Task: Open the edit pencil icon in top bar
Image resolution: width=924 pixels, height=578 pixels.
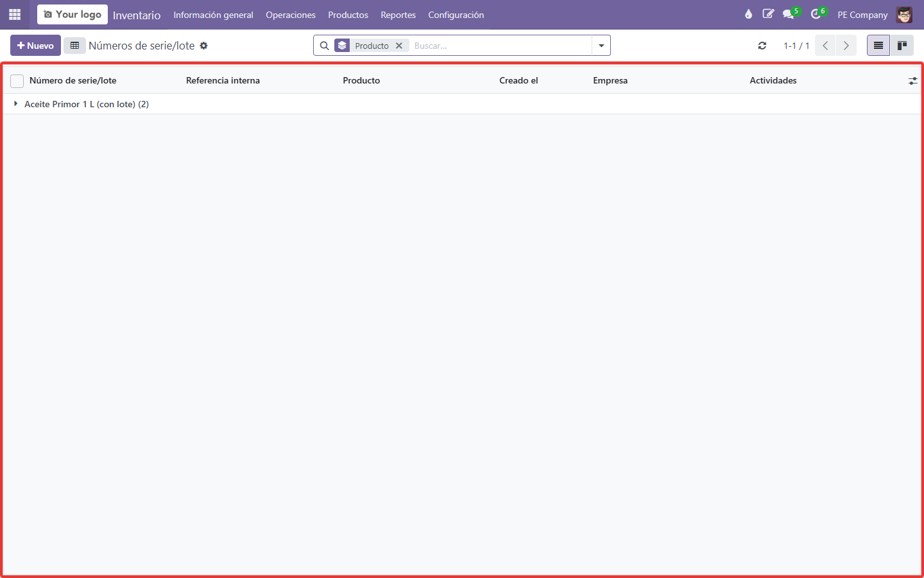Action: pyautogui.click(x=768, y=14)
